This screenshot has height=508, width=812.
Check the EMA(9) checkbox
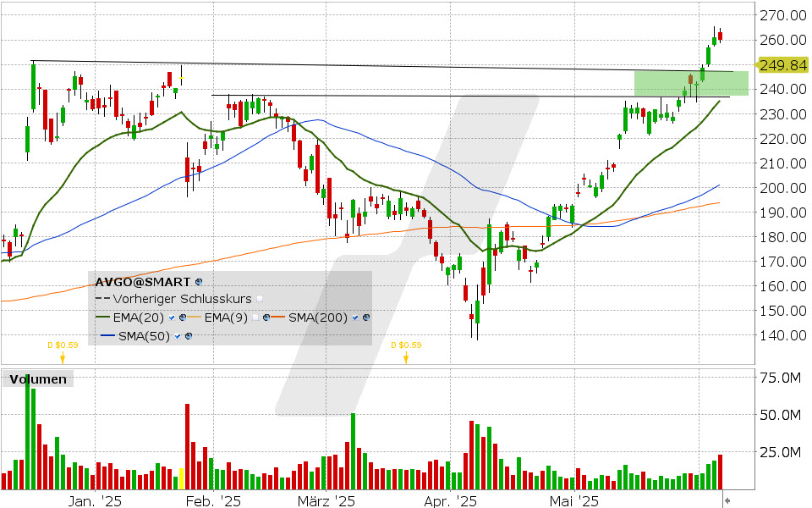pos(255,317)
